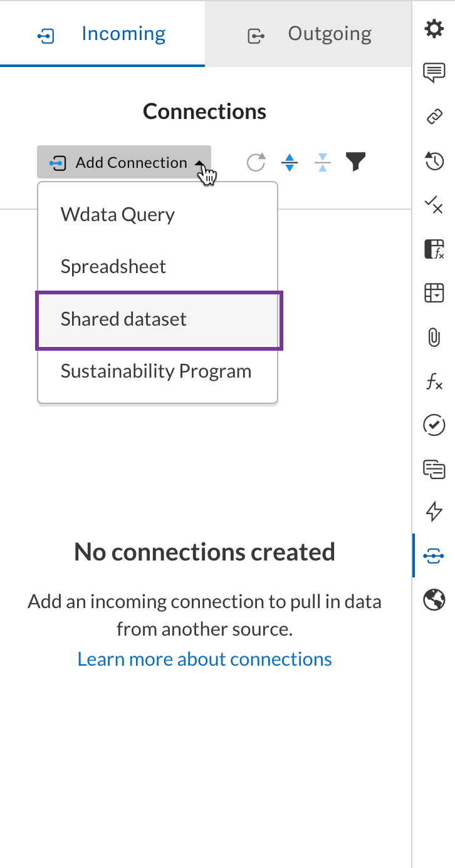
Task: Open the attachments paperclip icon
Action: point(434,338)
